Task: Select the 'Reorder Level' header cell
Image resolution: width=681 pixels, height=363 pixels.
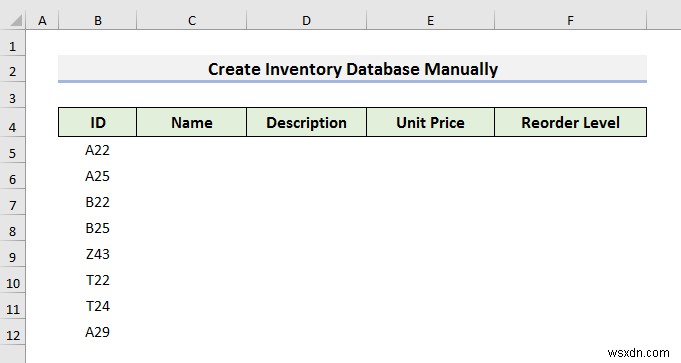Action: click(x=570, y=122)
